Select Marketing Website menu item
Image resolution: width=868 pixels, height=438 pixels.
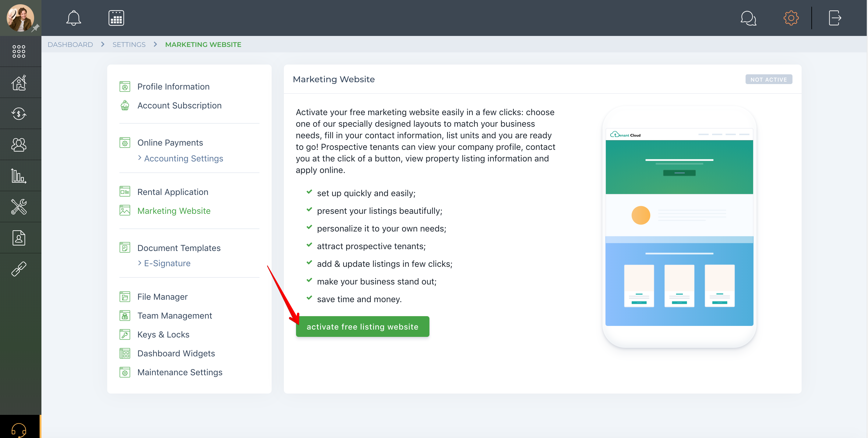174,210
